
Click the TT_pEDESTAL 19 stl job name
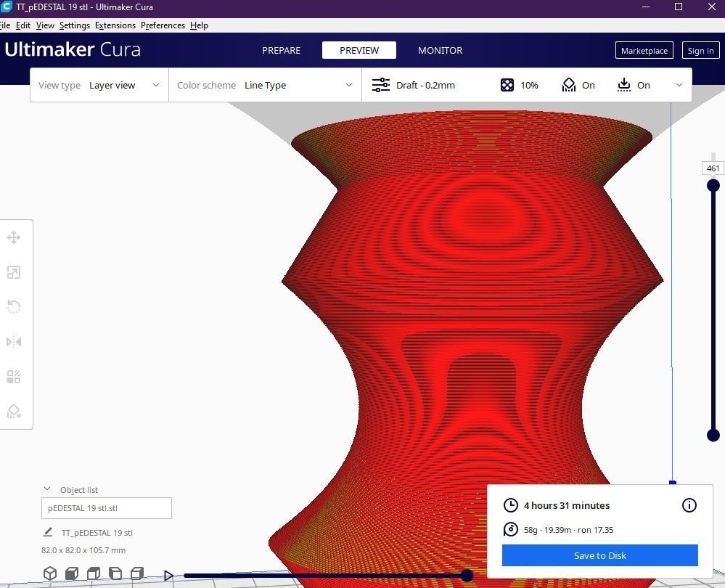(x=97, y=533)
